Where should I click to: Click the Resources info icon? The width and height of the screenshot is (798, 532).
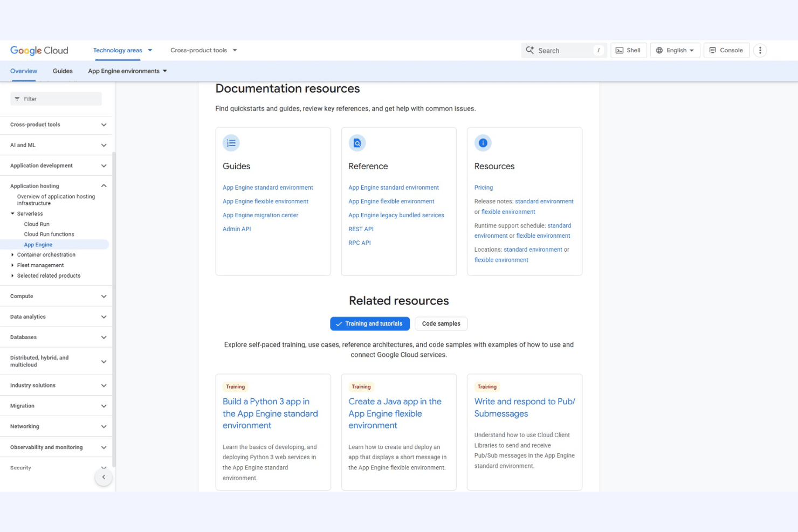point(483,143)
